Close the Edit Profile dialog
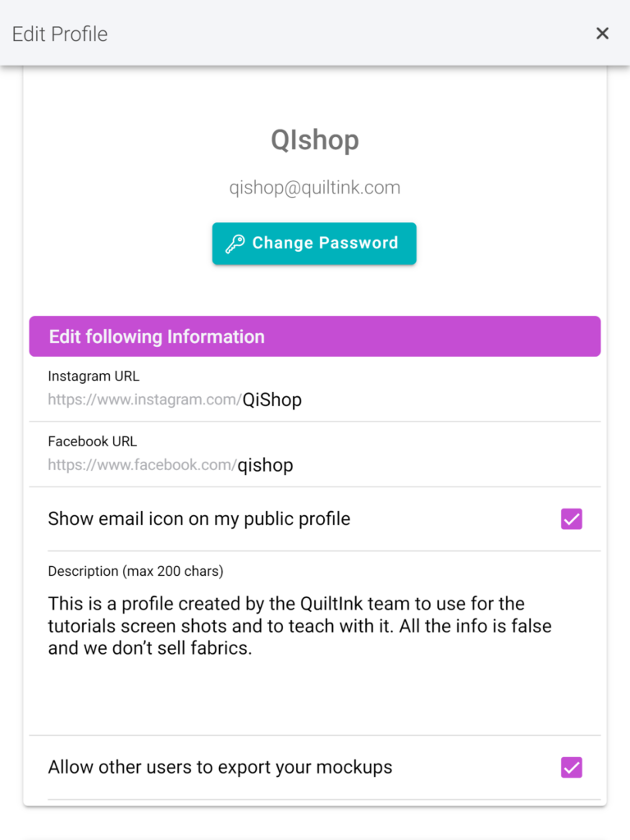The height and width of the screenshot is (840, 630). [x=602, y=33]
